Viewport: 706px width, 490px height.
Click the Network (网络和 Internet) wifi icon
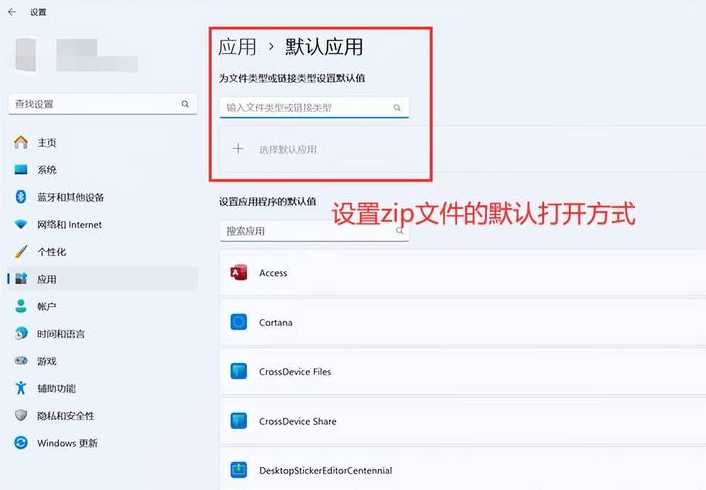21,224
